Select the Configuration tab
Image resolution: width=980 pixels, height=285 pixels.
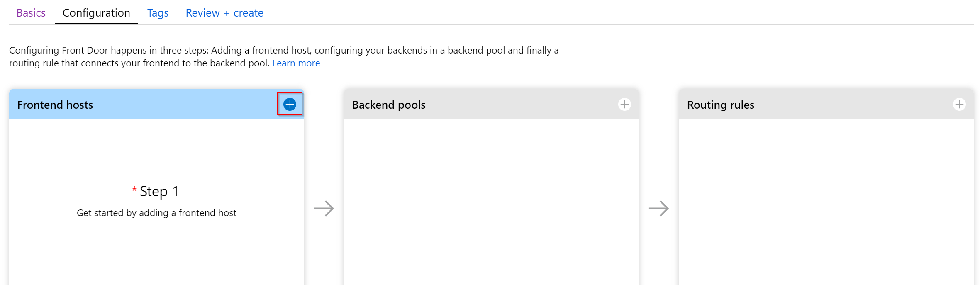[96, 13]
